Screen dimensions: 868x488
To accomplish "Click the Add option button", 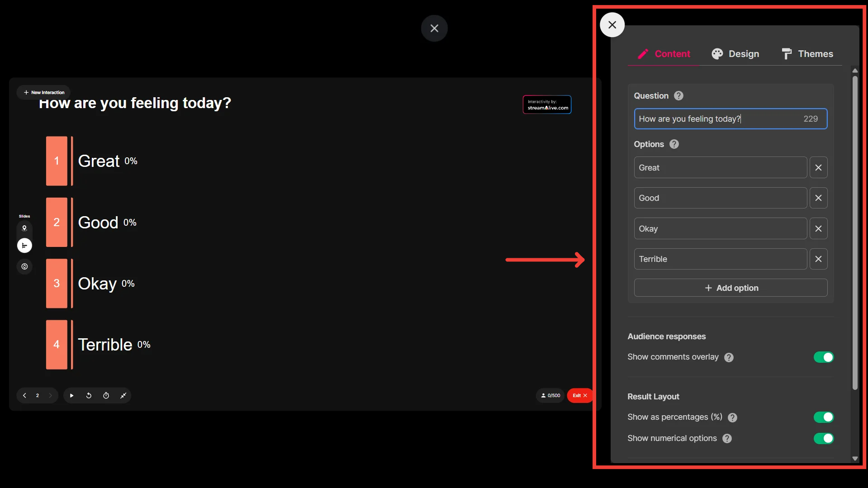I will tap(730, 288).
